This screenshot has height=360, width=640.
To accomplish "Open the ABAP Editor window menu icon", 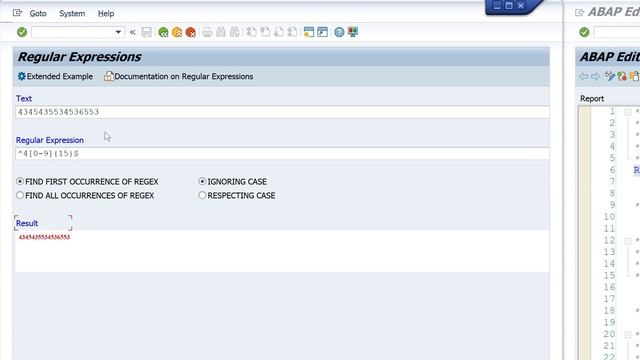I will click(579, 13).
